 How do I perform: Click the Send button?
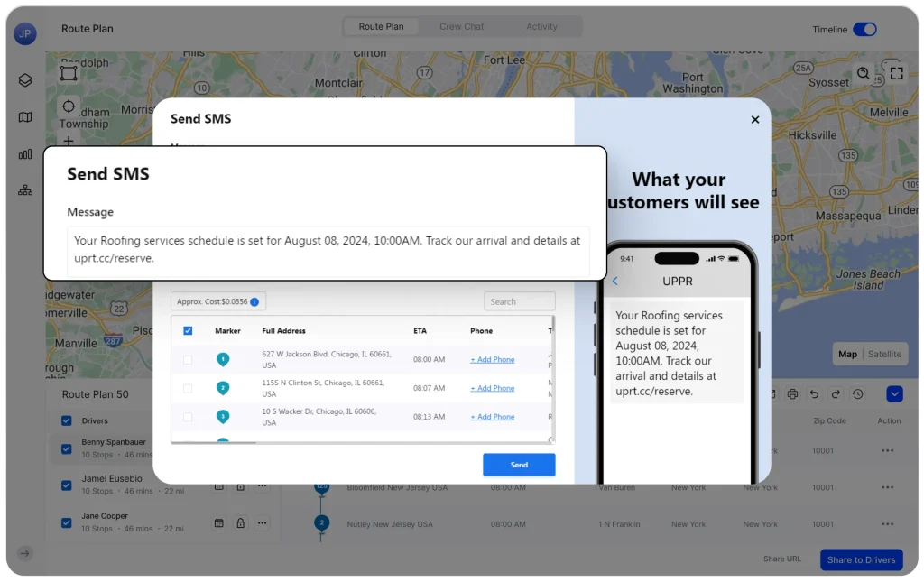pos(519,465)
